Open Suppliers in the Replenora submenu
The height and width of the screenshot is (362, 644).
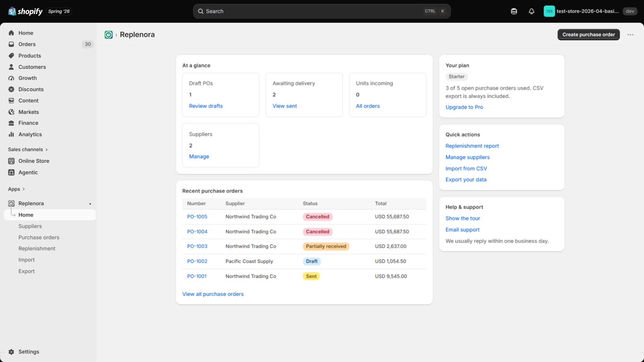point(30,226)
